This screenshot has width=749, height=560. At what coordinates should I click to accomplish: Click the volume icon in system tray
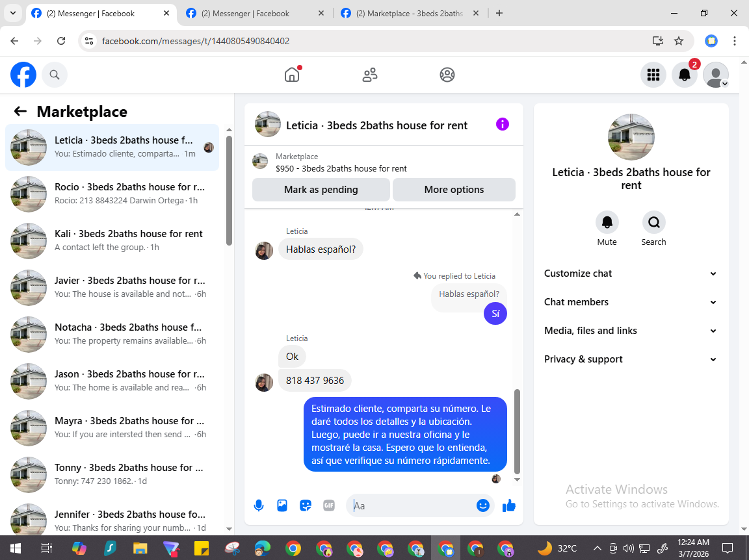629,548
